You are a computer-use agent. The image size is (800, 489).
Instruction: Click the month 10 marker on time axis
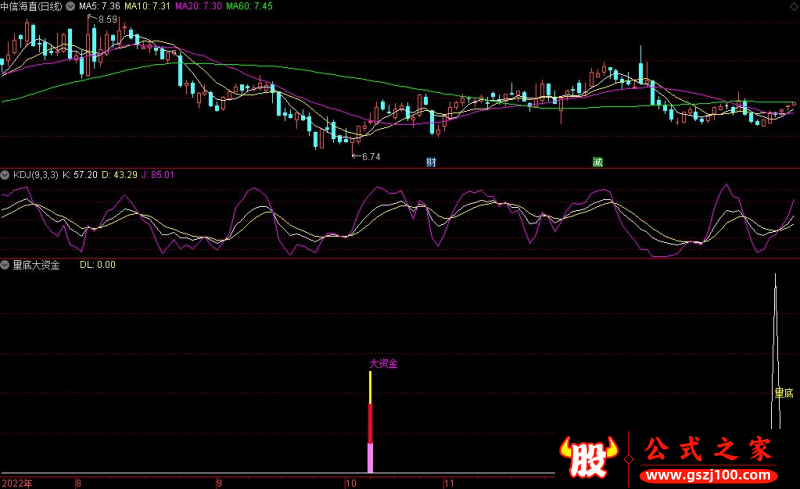(x=350, y=482)
